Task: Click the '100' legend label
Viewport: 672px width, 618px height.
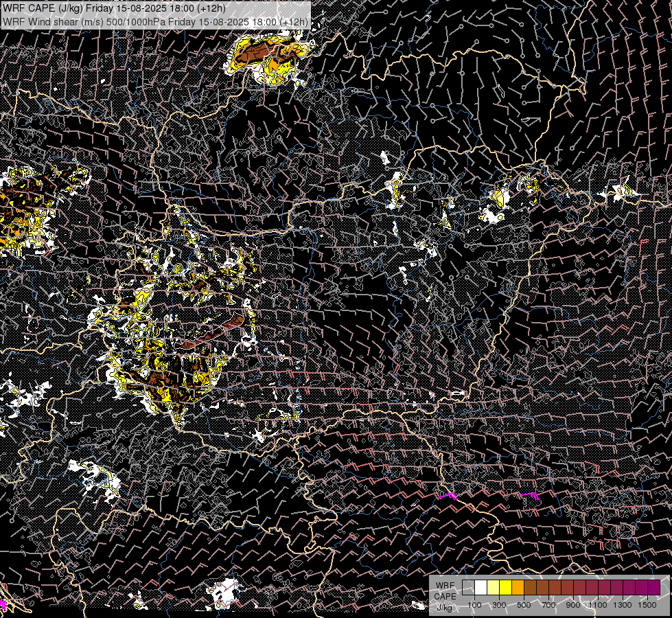Action: pos(474,605)
